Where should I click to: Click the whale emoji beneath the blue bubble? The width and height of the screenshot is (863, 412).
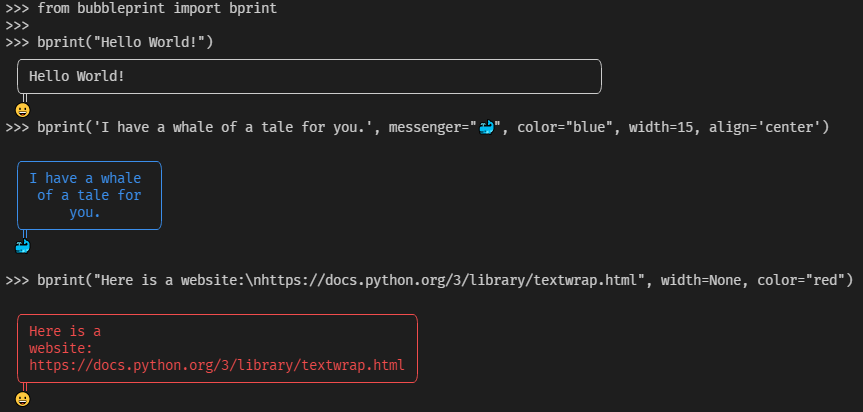[23, 246]
